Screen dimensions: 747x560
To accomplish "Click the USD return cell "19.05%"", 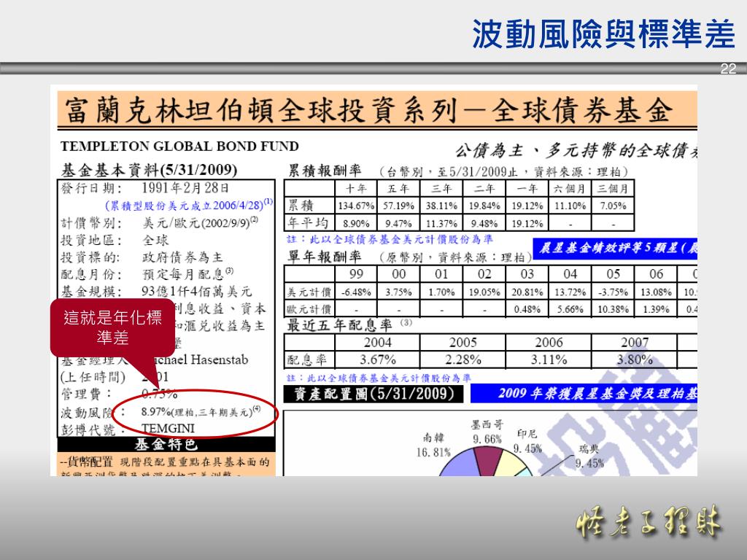I will pos(484,292).
